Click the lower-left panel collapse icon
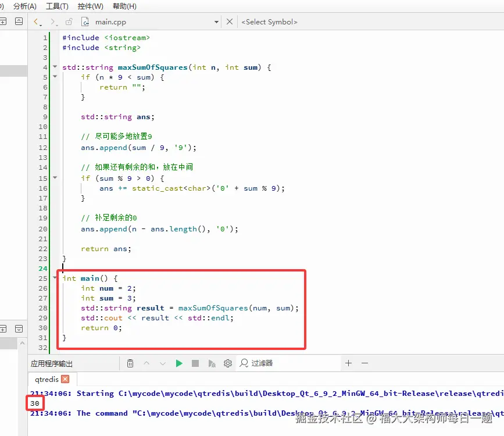 [x=19, y=328]
